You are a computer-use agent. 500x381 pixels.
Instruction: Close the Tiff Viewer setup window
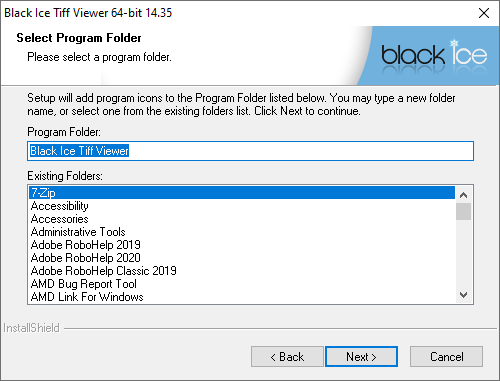484,13
